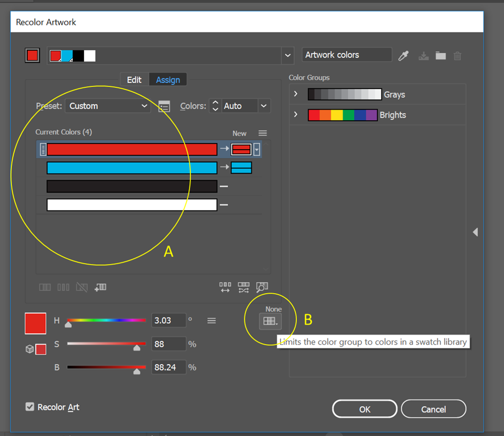Uncheck the Recolor Art checkbox
Image resolution: width=504 pixels, height=436 pixels.
pos(30,407)
